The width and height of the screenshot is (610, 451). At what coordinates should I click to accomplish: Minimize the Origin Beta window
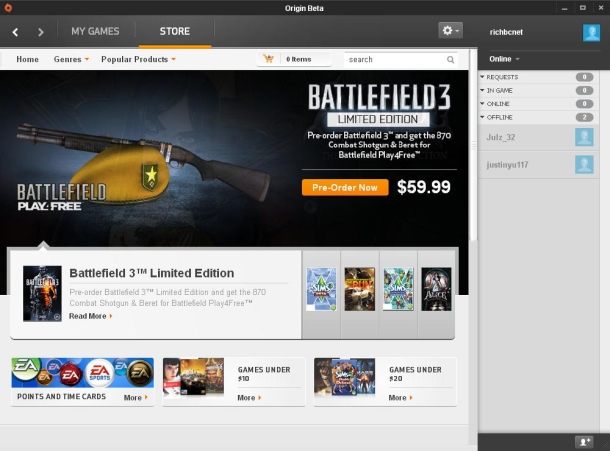564,8
